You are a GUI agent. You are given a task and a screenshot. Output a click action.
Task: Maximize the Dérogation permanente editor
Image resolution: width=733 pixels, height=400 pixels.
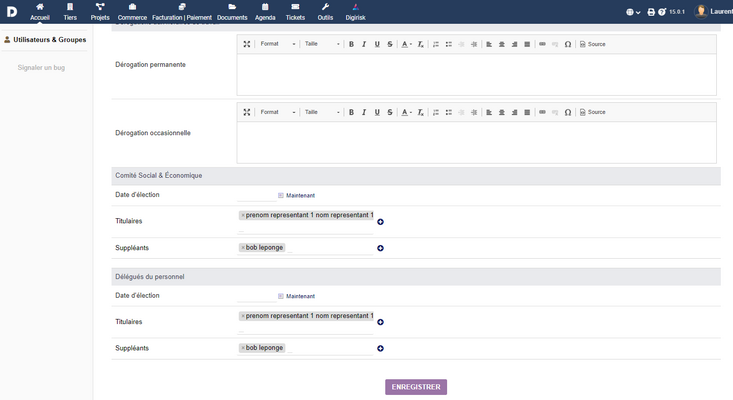247,44
